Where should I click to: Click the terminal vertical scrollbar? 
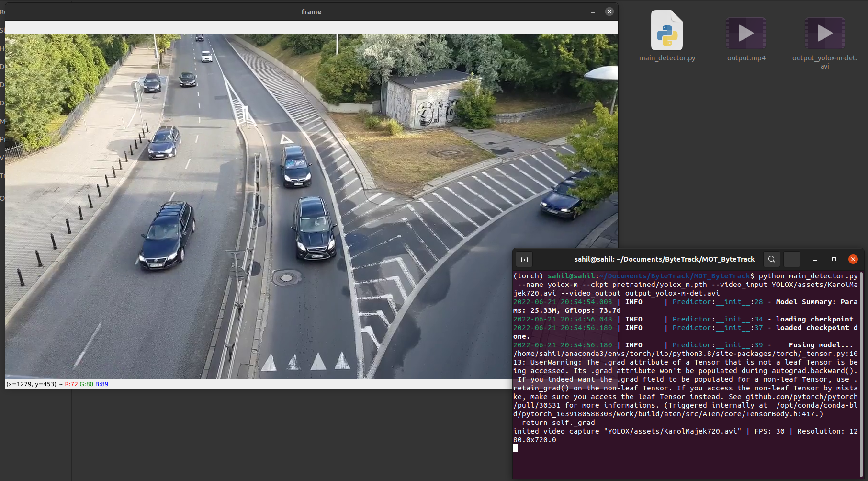861,374
